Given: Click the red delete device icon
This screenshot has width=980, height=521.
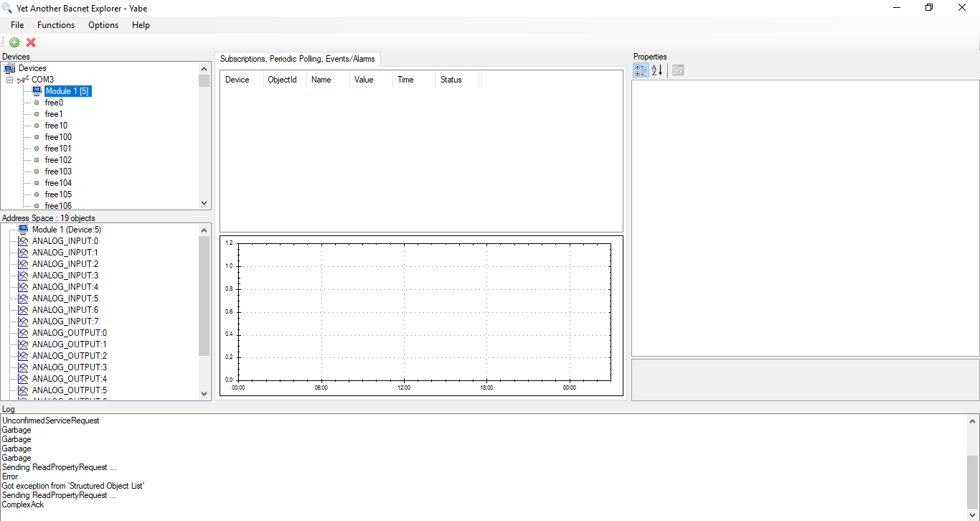Looking at the screenshot, I should tap(30, 42).
